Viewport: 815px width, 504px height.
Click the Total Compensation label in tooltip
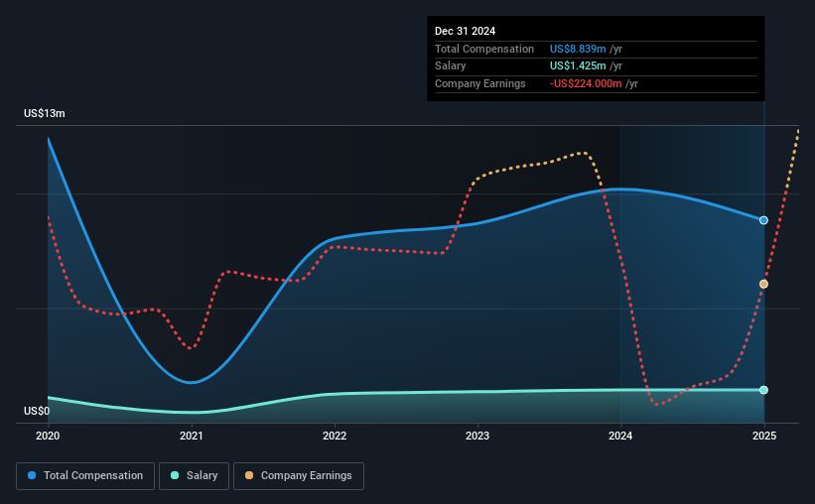pos(484,49)
